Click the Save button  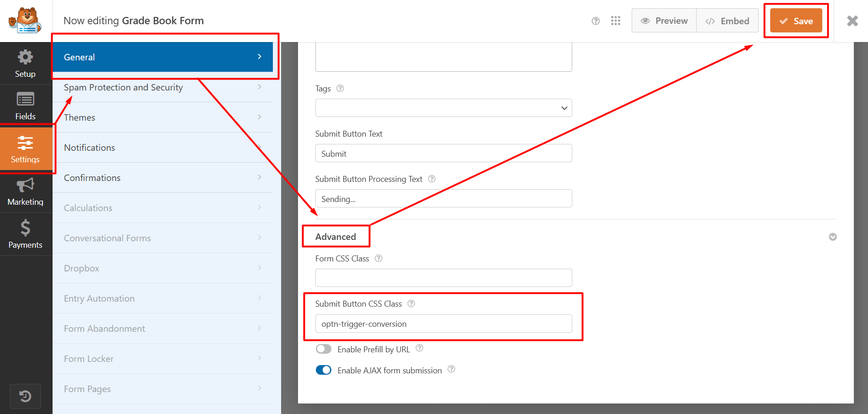tap(796, 21)
